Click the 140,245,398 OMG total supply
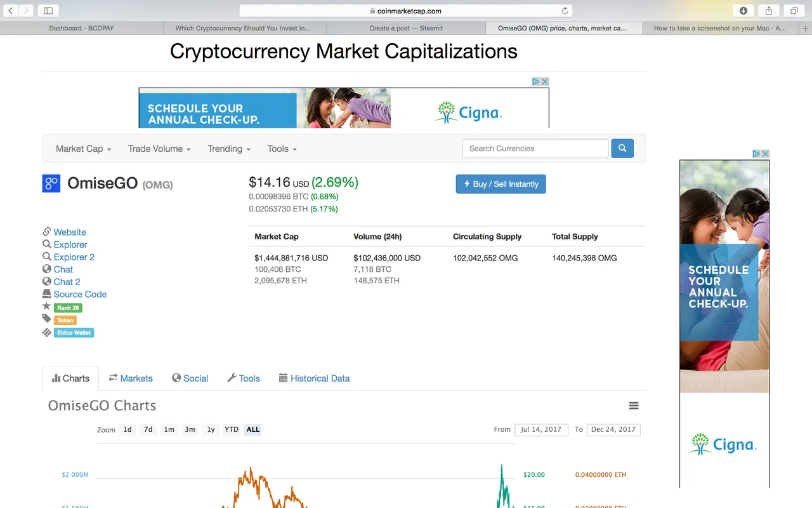 [x=584, y=258]
